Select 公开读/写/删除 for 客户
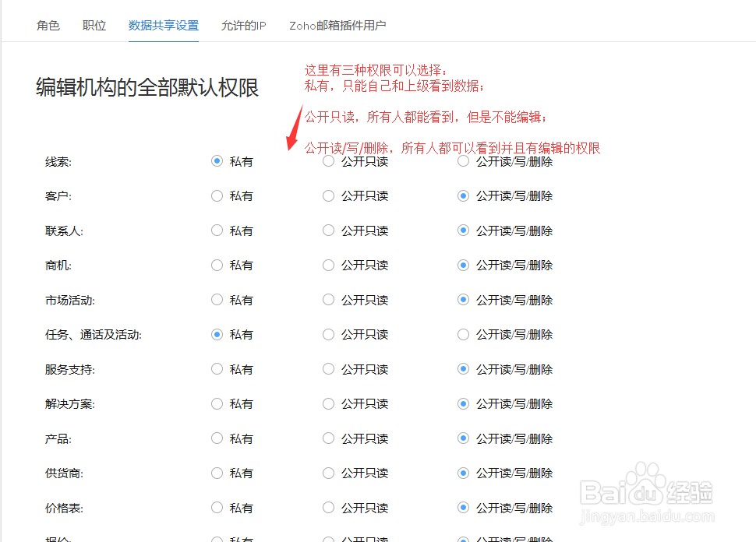The height and width of the screenshot is (542, 756). (464, 196)
